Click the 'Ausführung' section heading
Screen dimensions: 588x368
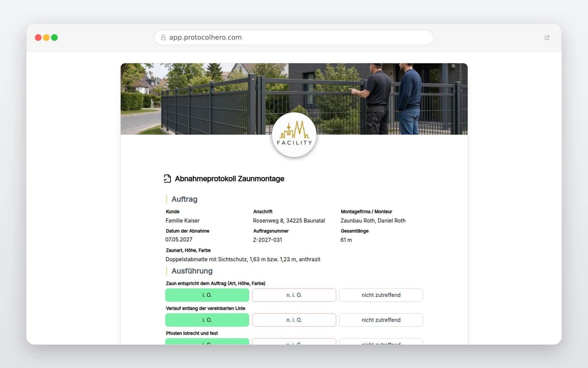click(192, 271)
